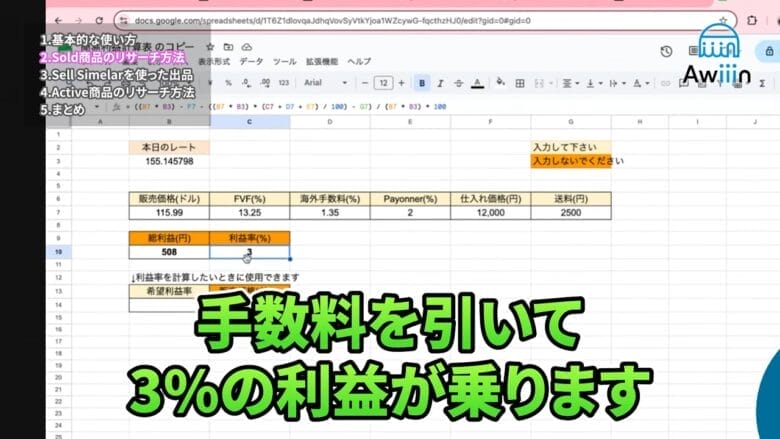Select shipping cost 2500 cell
This screenshot has height=439, width=780.
tap(571, 213)
